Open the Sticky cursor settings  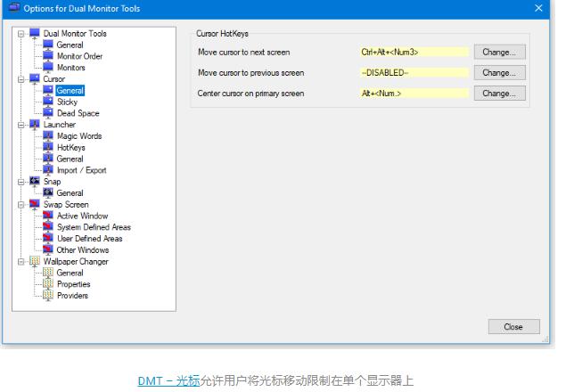click(x=67, y=102)
